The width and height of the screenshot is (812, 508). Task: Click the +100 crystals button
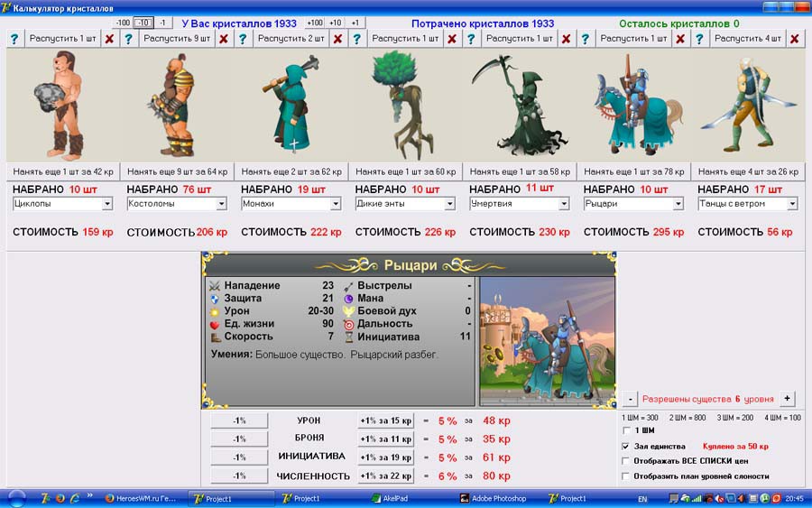[315, 23]
